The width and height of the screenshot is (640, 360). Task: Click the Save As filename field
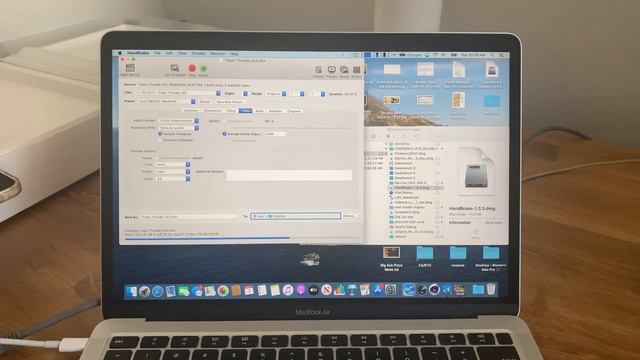tap(189, 217)
